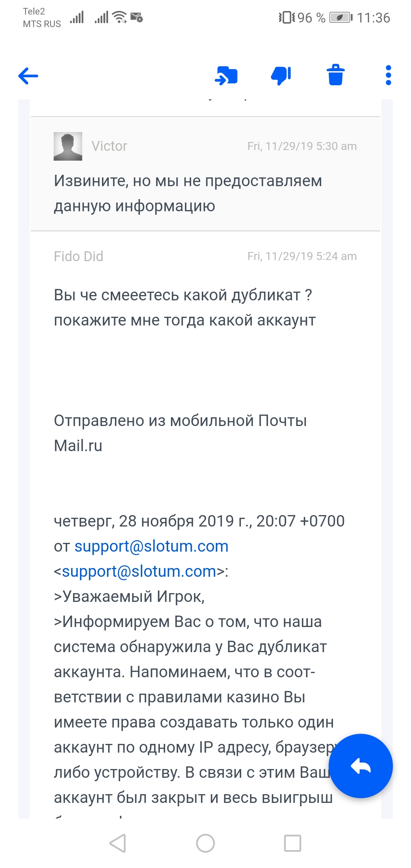
Task: Open the support@slotum.com link in angle brackets
Action: 139,571
